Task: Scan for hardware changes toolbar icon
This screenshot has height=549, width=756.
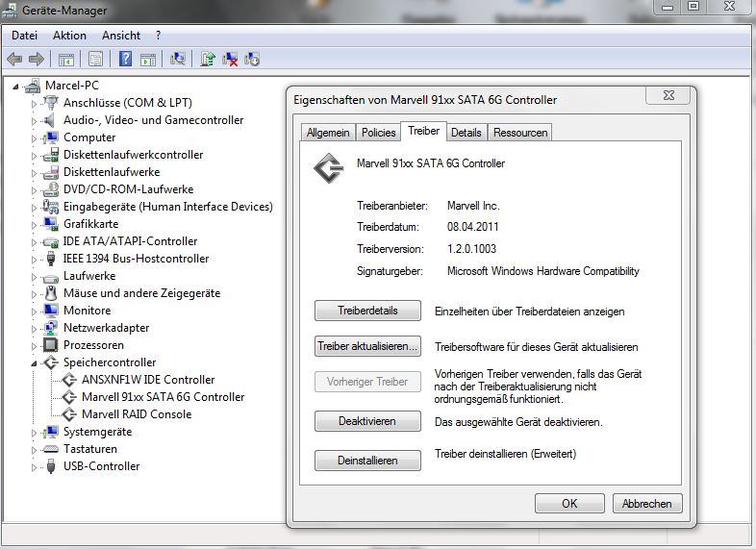Action: tap(177, 59)
